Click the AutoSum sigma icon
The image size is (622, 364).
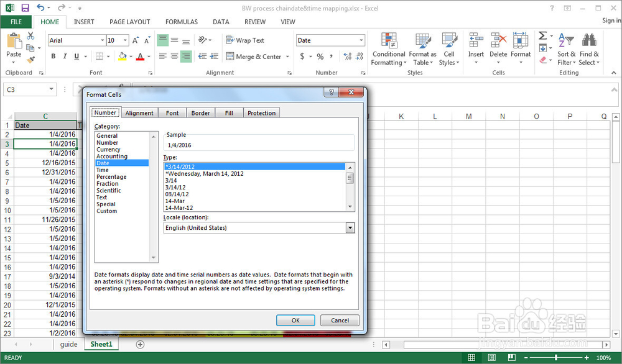542,35
